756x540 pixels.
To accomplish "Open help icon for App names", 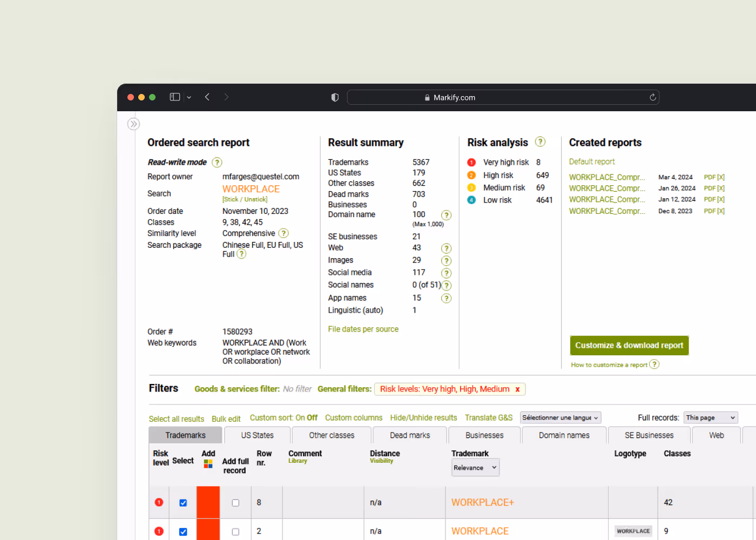I will (446, 298).
